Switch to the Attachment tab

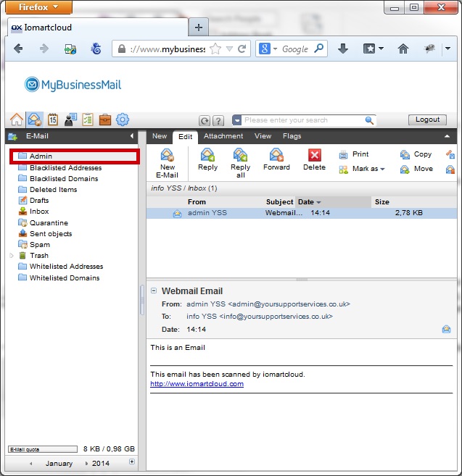223,136
